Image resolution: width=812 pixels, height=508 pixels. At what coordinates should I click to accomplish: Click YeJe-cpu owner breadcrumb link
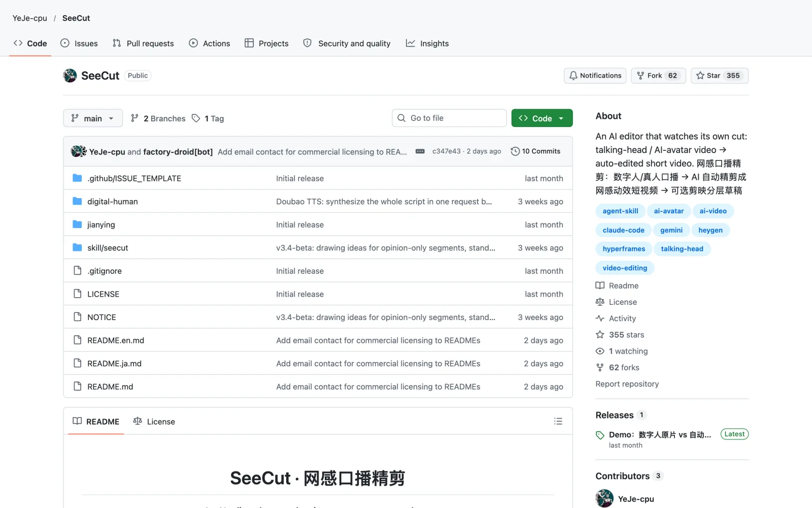point(30,18)
